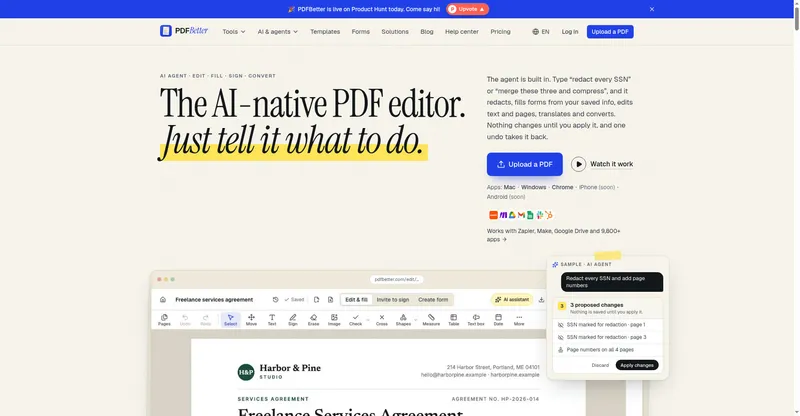Switch to the Create form tab

(x=433, y=300)
